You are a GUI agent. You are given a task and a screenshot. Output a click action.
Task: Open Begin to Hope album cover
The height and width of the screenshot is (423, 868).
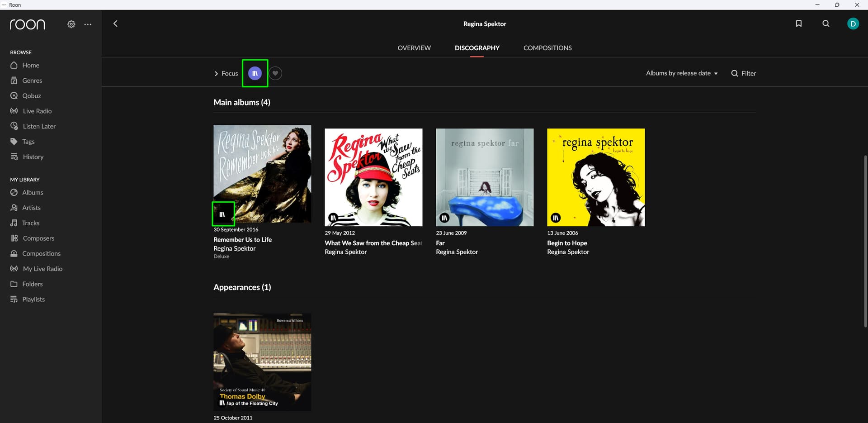click(596, 177)
